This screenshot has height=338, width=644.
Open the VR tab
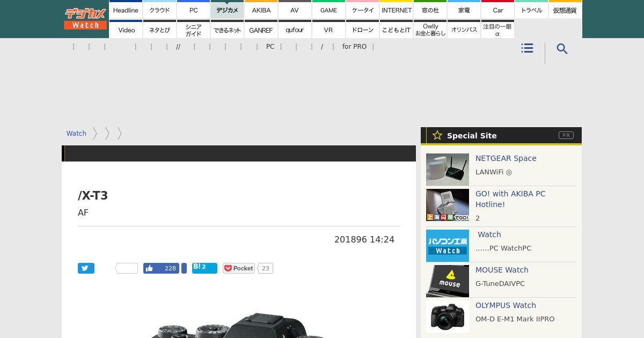click(328, 30)
